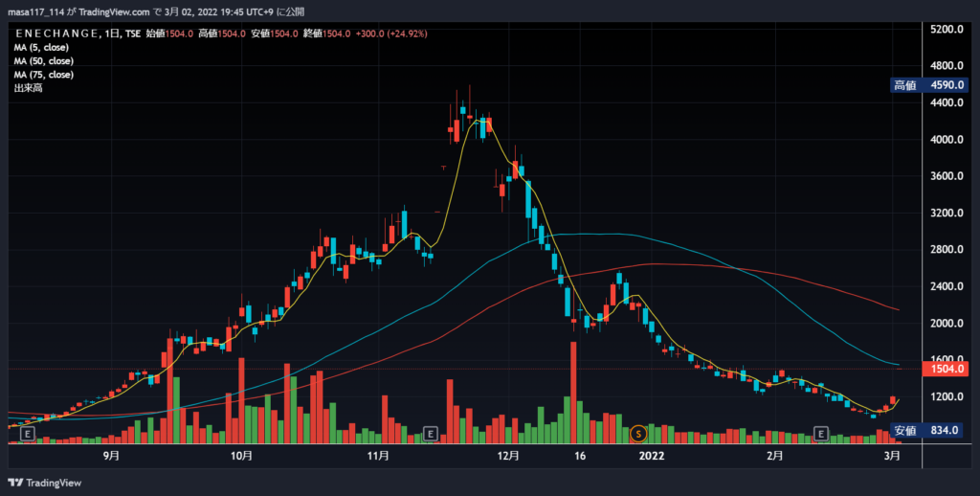
Task: Click the 12月 date axis label
Action: point(508,456)
